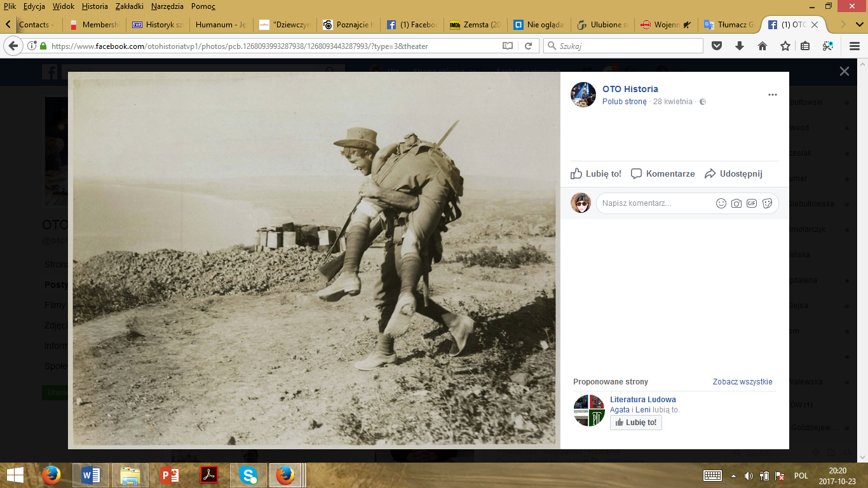Click the Lubię to! thumbs-up on the post
Image resolution: width=868 pixels, height=488 pixels.
(596, 173)
